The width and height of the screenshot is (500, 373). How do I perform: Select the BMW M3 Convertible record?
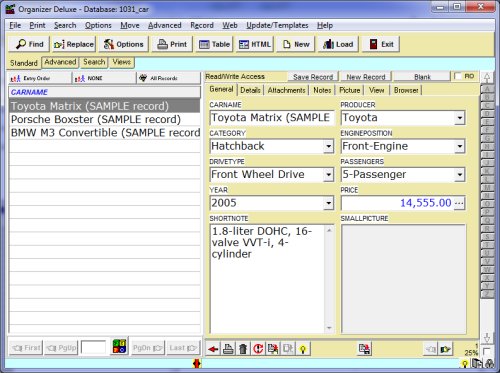coord(105,133)
